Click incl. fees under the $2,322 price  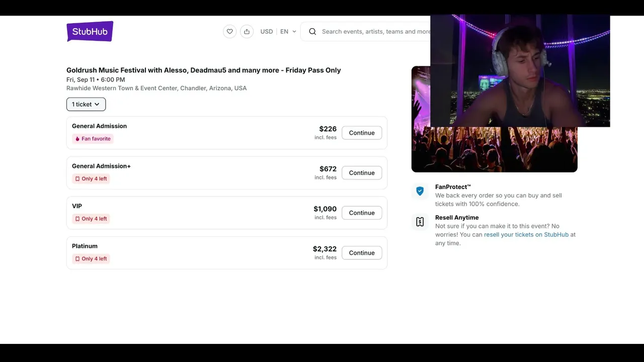326,257
